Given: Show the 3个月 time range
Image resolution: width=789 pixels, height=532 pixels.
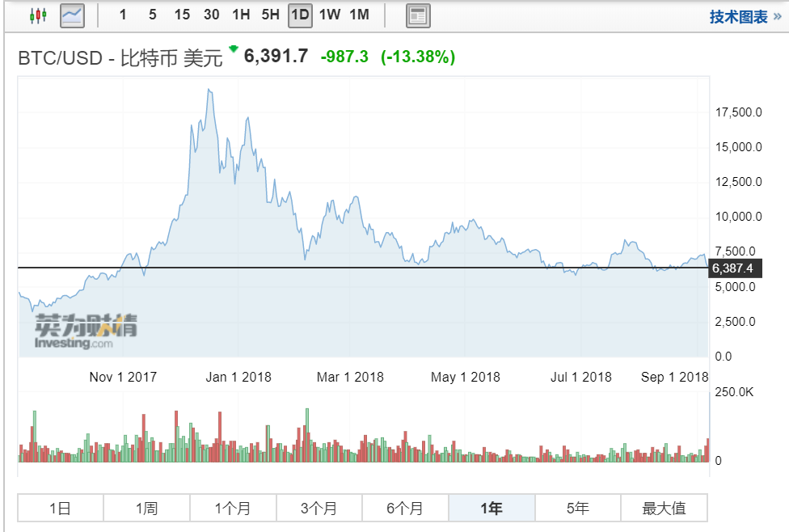Looking at the screenshot, I should tap(319, 509).
